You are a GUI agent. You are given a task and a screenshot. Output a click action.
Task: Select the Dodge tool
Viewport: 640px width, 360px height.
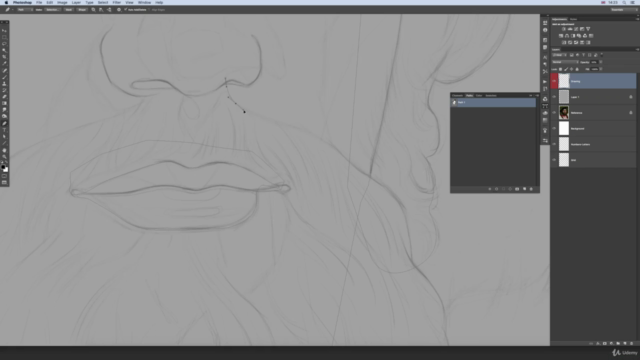4,116
